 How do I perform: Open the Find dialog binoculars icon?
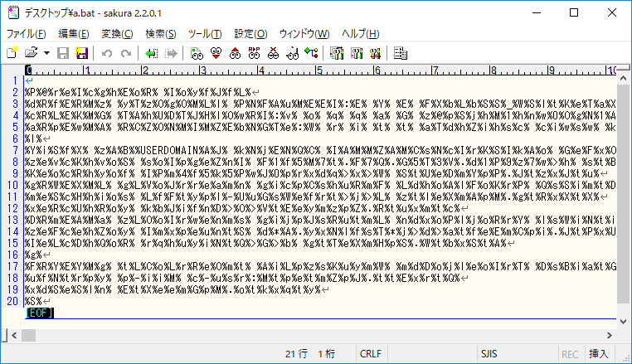click(x=197, y=53)
